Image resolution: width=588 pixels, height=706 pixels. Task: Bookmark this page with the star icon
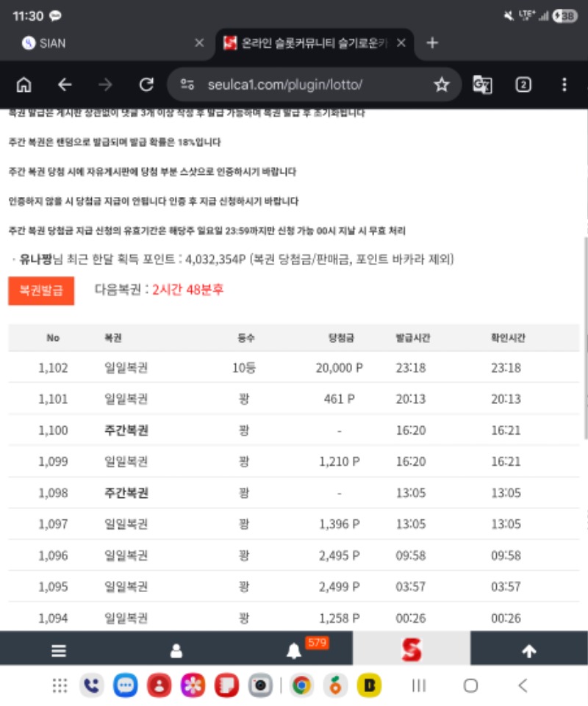(x=441, y=84)
